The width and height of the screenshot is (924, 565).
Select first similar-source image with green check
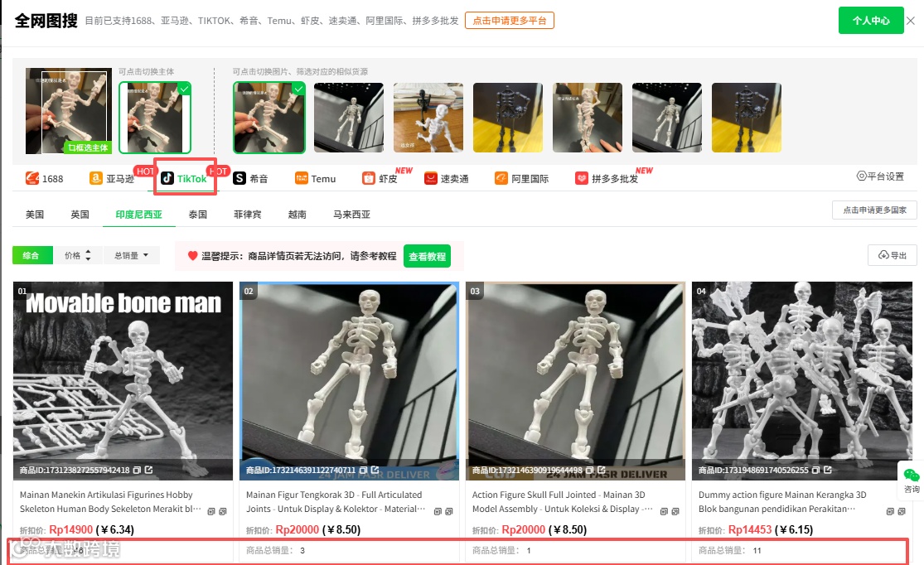click(269, 118)
